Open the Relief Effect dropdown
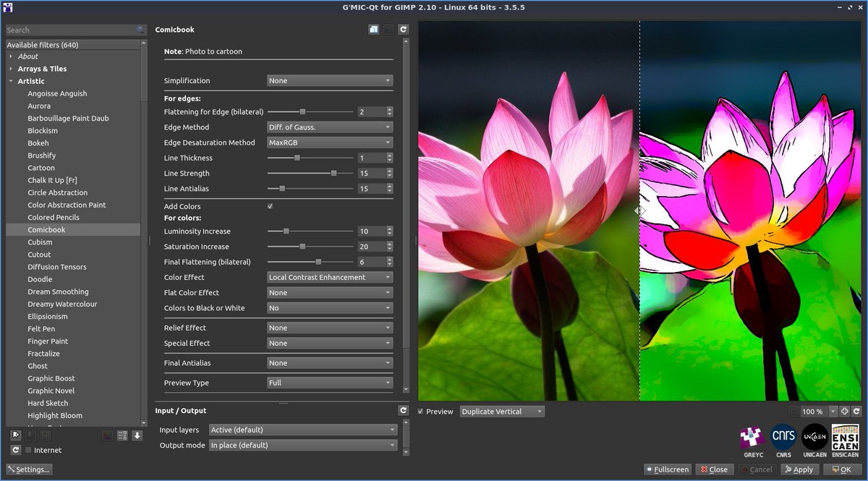The height and width of the screenshot is (481, 868). [x=330, y=328]
